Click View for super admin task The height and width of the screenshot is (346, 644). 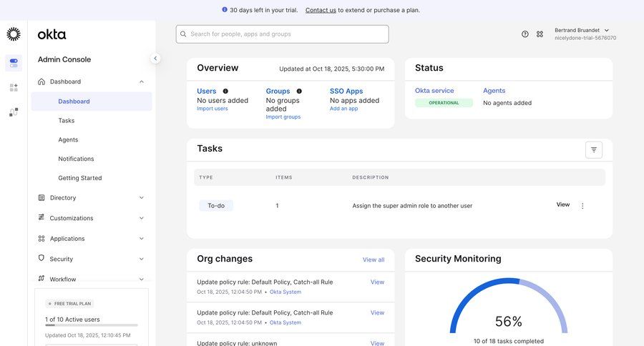(x=563, y=204)
